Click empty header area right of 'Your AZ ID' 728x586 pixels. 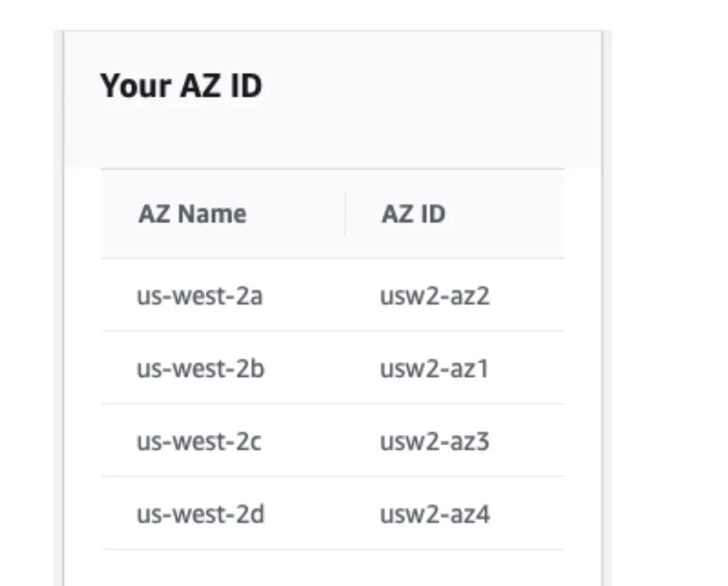point(431,88)
